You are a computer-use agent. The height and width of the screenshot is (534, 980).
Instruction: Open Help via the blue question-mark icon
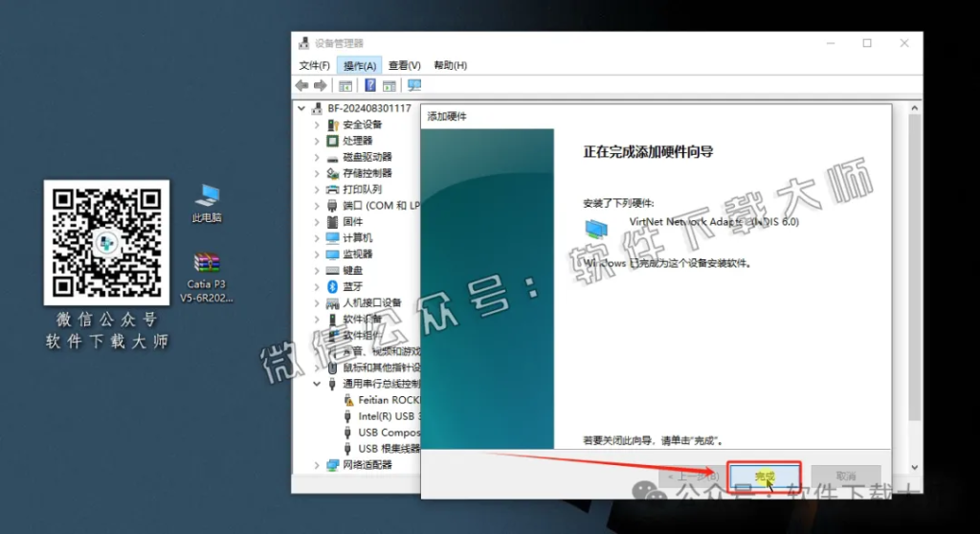pos(370,85)
